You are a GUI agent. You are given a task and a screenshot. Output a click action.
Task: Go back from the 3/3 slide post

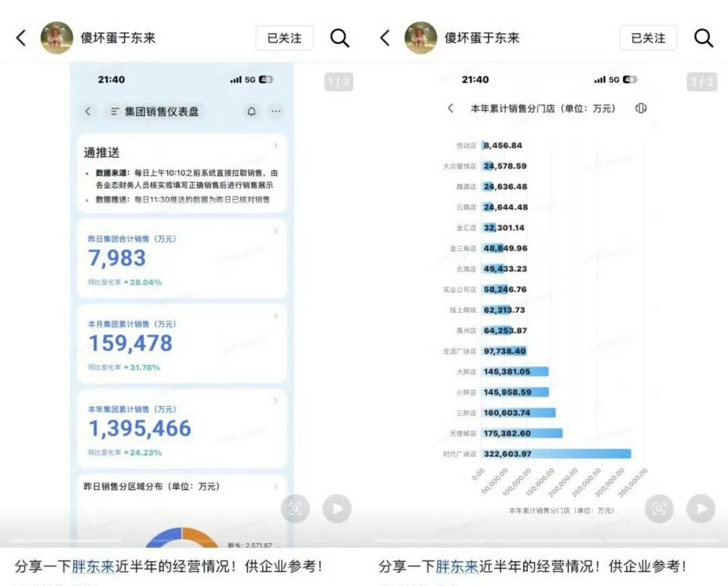[x=385, y=38]
